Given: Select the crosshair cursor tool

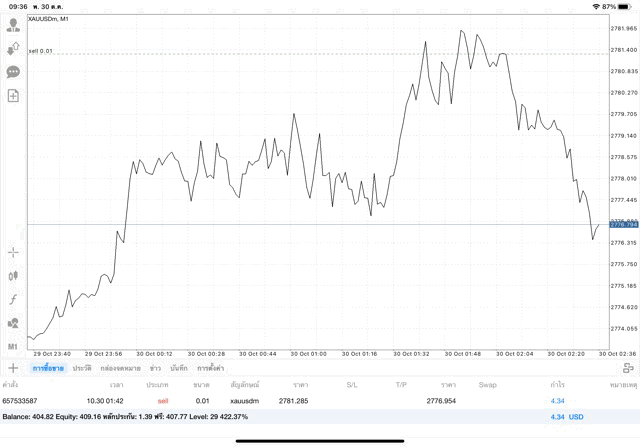Looking at the screenshot, I should pos(13,252).
